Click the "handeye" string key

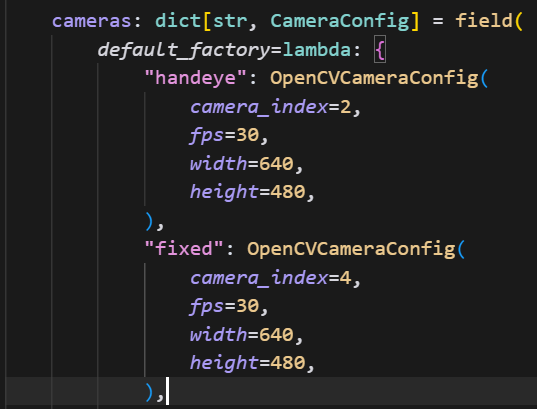(x=196, y=78)
